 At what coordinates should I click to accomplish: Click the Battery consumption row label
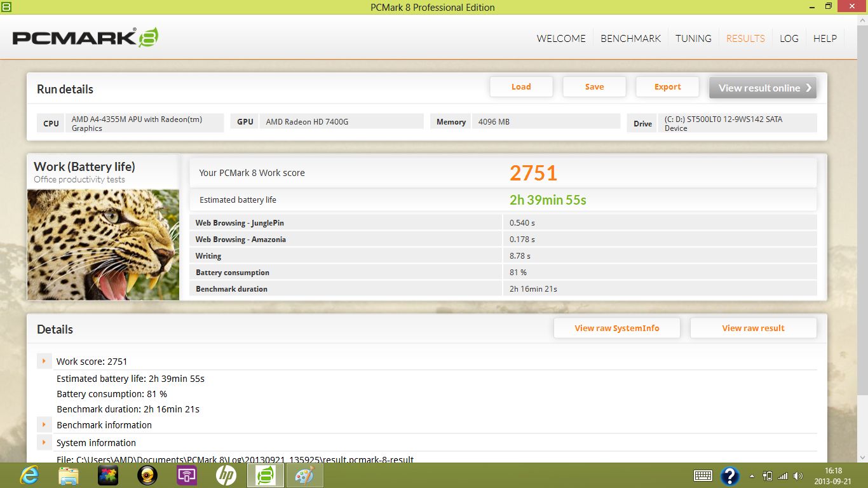click(x=233, y=273)
